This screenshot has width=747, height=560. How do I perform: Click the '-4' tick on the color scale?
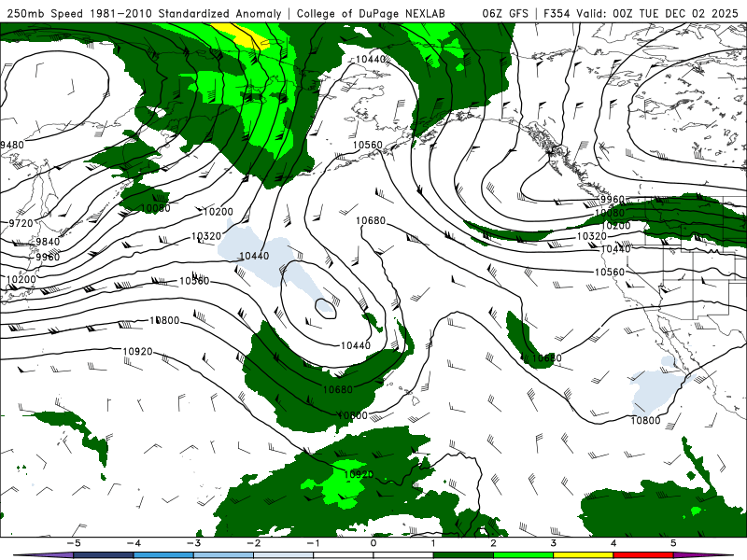pyautogui.click(x=134, y=543)
